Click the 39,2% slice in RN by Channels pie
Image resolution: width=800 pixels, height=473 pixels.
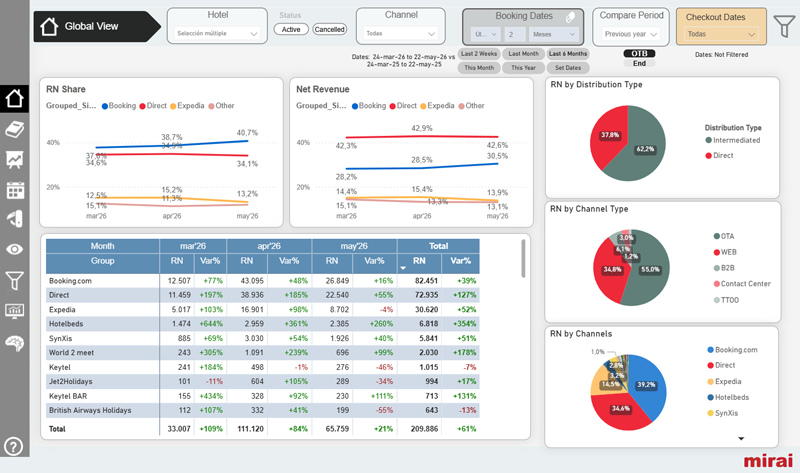click(x=646, y=385)
